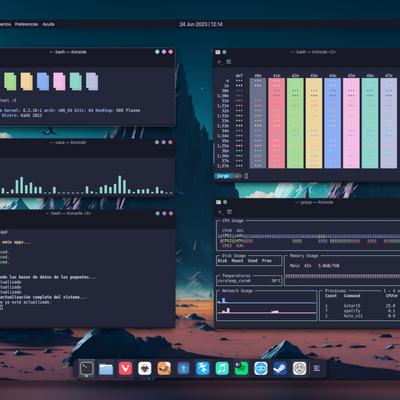Launch Steam from the dock
The width and height of the screenshot is (400, 400).
[x=280, y=369]
